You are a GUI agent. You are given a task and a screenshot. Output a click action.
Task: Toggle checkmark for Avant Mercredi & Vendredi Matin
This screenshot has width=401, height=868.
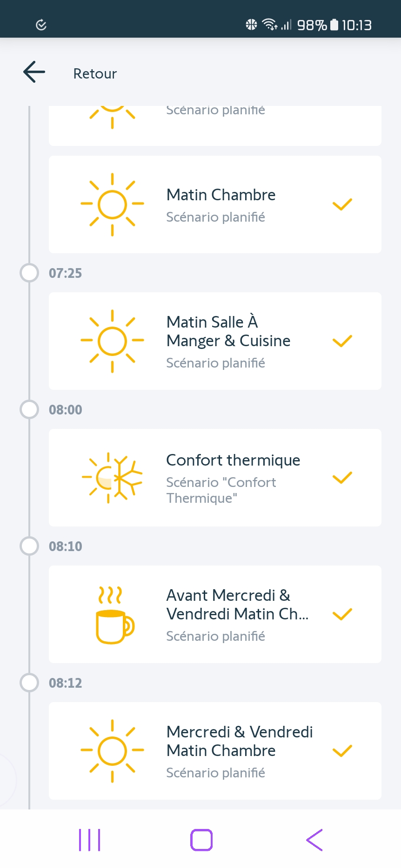coord(342,614)
